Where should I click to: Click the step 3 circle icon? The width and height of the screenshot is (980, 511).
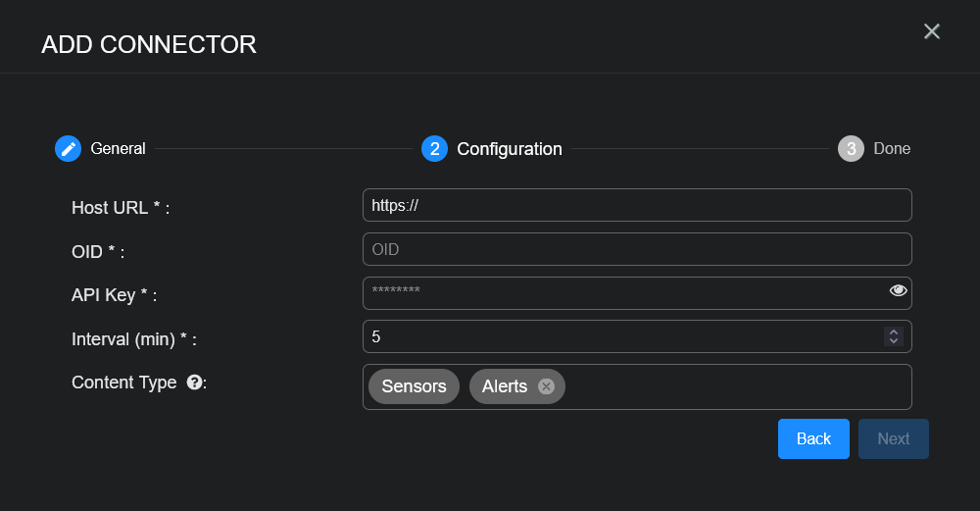851,149
